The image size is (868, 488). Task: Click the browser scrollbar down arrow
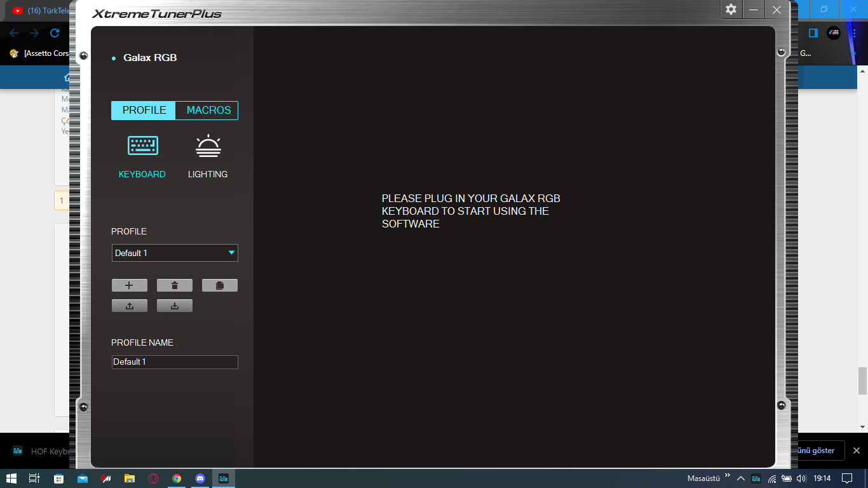pos(863,427)
